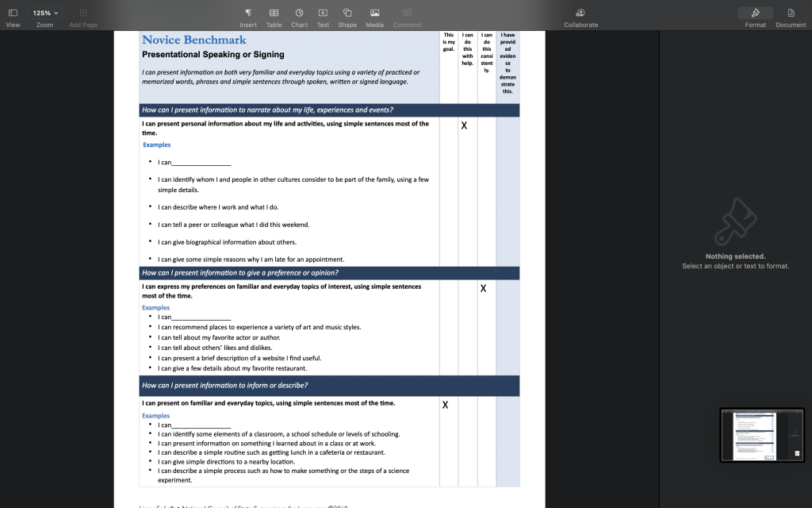Viewport: 812px width, 508px height.
Task: Open the Insert menu icon
Action: point(248,13)
